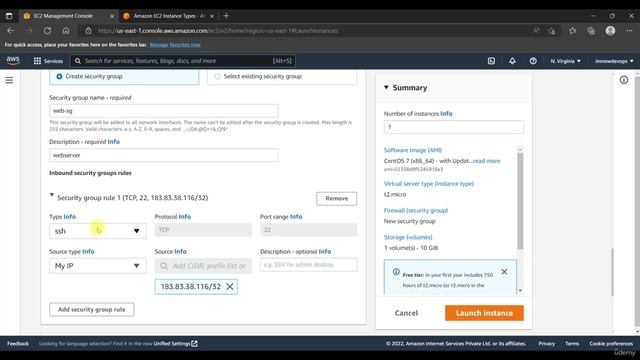Click Security group name field

pos(164,111)
